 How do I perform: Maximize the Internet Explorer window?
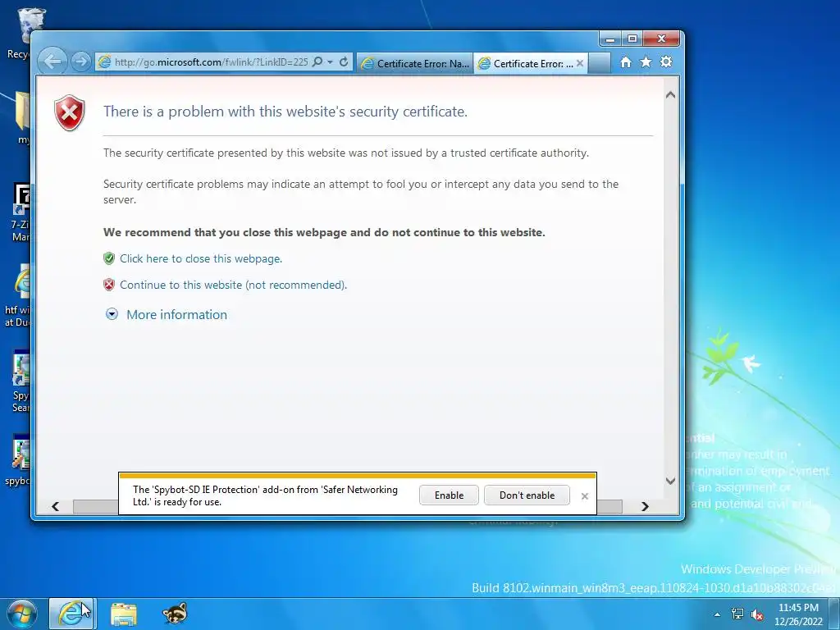(x=632, y=39)
